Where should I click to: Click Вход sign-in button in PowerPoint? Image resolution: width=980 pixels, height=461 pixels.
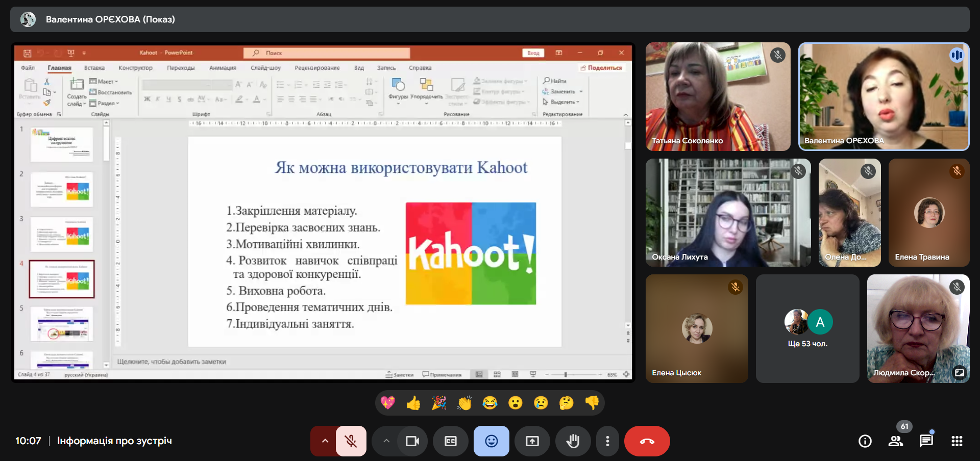[x=533, y=53]
